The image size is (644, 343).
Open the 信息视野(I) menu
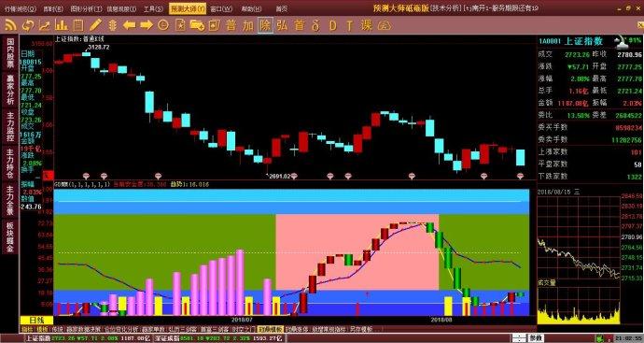pyautogui.click(x=121, y=8)
